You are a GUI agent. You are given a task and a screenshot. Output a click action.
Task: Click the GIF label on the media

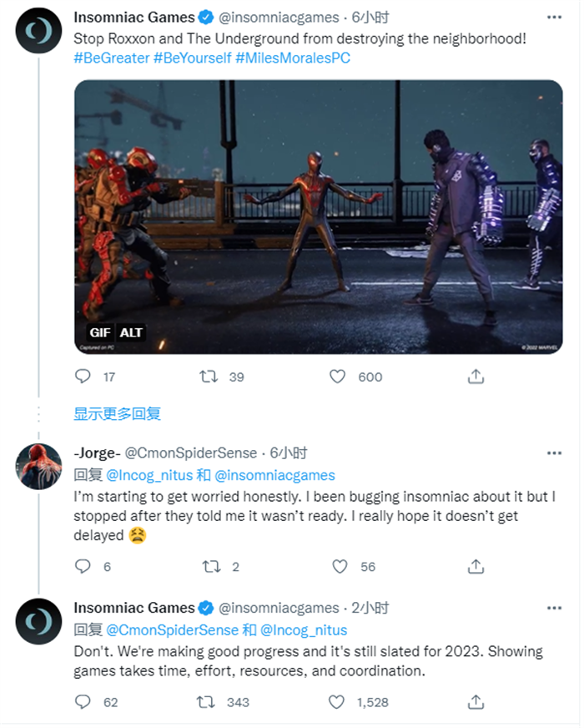[98, 331]
